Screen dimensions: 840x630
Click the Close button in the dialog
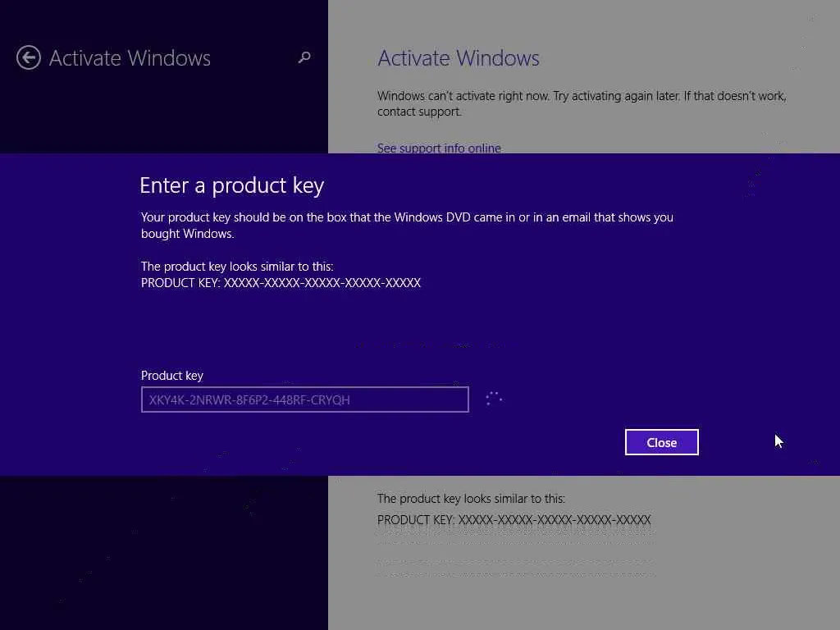(x=662, y=442)
